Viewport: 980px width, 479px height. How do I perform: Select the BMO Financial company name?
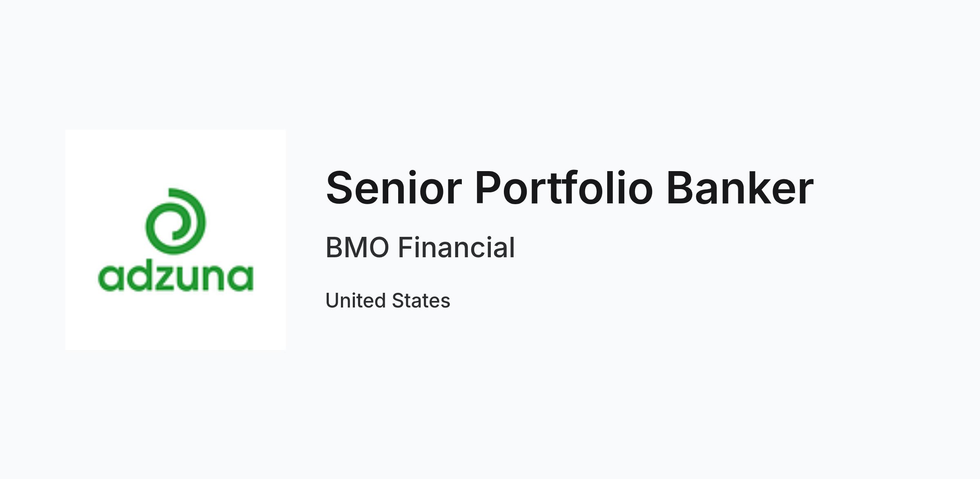[420, 247]
